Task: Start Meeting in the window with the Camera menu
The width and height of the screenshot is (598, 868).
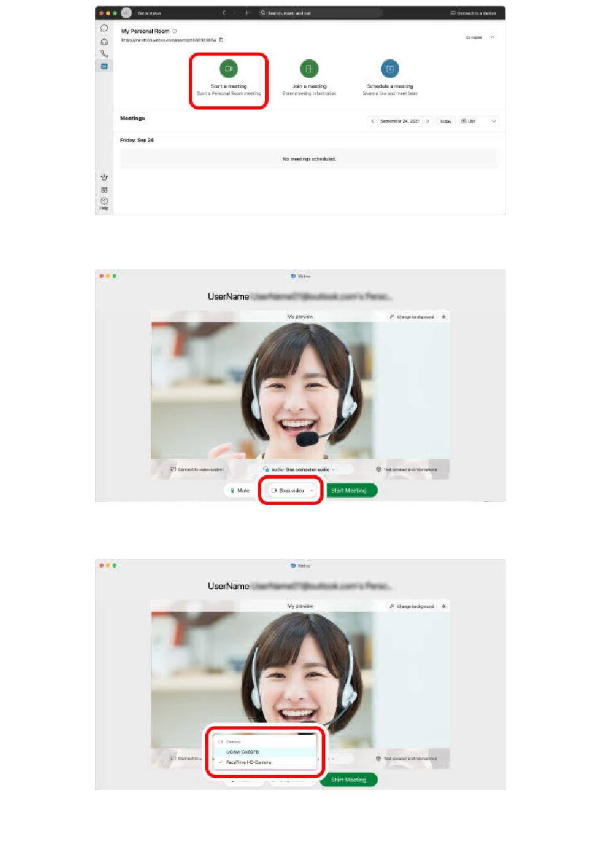Action: (349, 779)
